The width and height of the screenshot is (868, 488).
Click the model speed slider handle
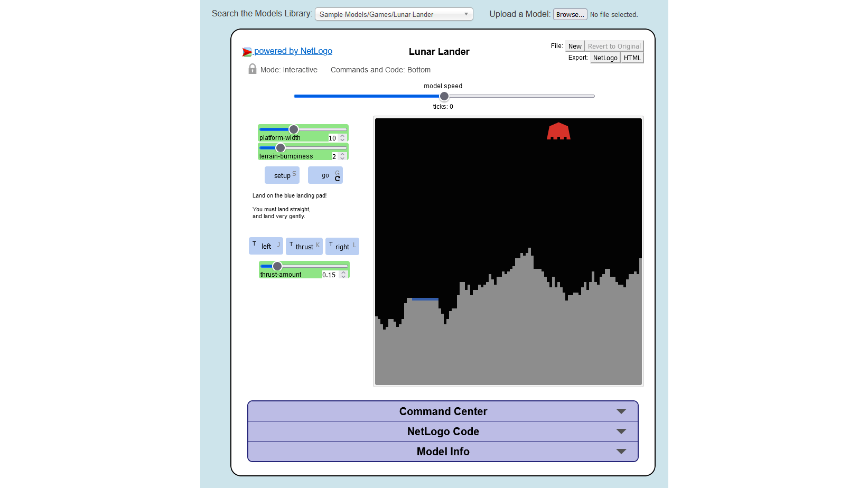point(444,96)
